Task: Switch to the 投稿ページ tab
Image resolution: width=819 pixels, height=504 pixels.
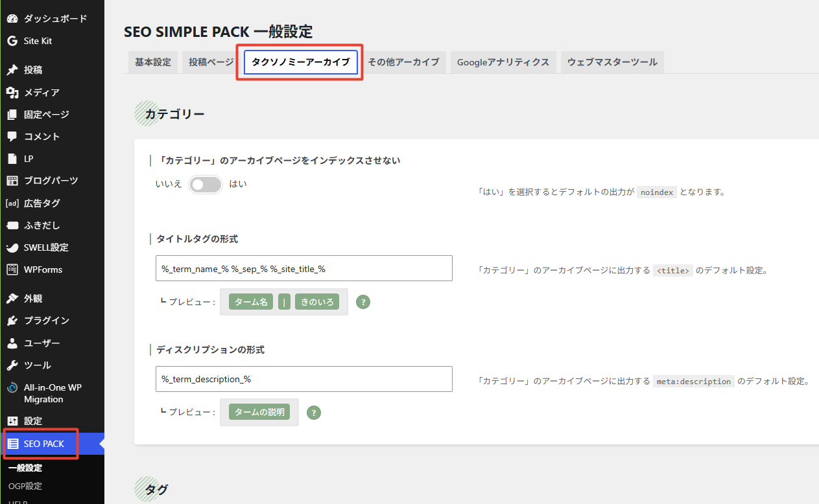Action: pos(211,62)
